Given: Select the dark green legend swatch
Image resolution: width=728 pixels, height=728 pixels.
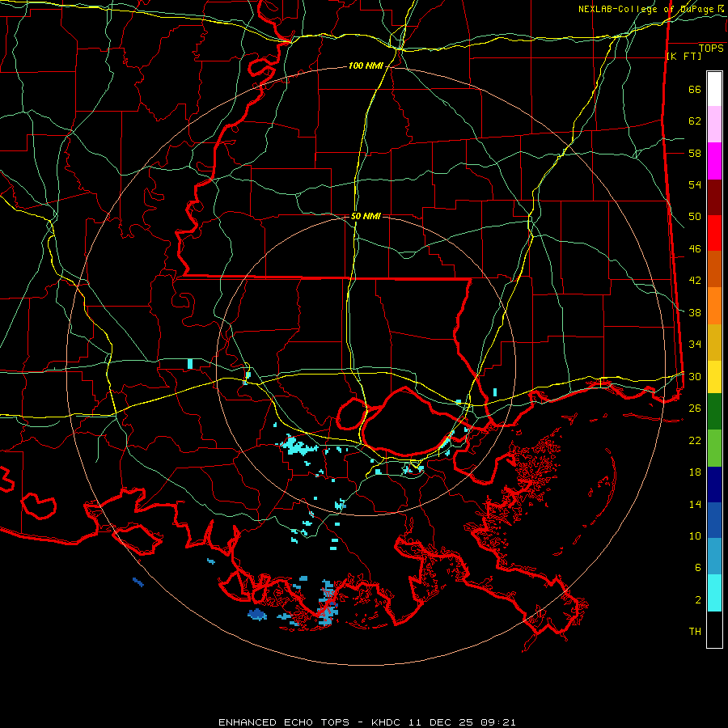Looking at the screenshot, I should click(x=714, y=412).
